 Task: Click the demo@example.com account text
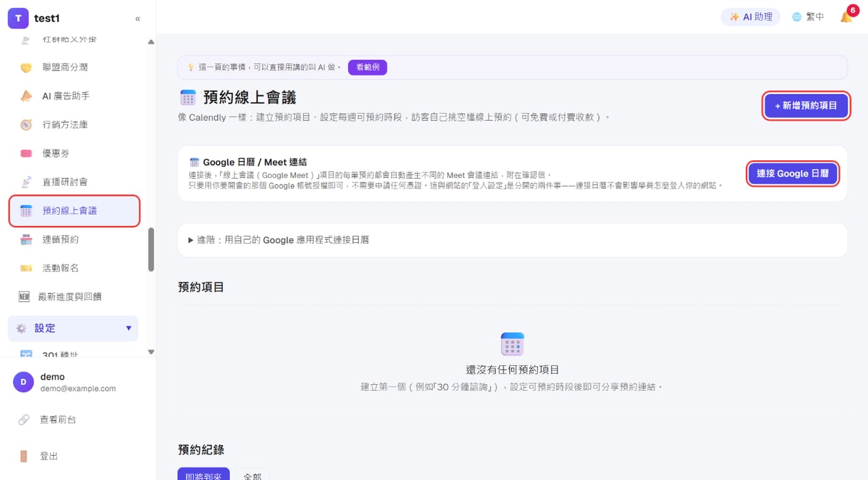pyautogui.click(x=78, y=389)
